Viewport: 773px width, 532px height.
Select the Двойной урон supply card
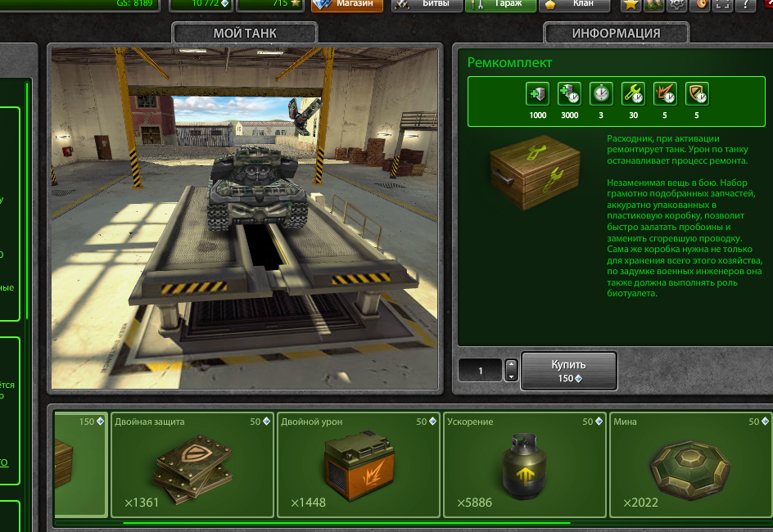(359, 465)
